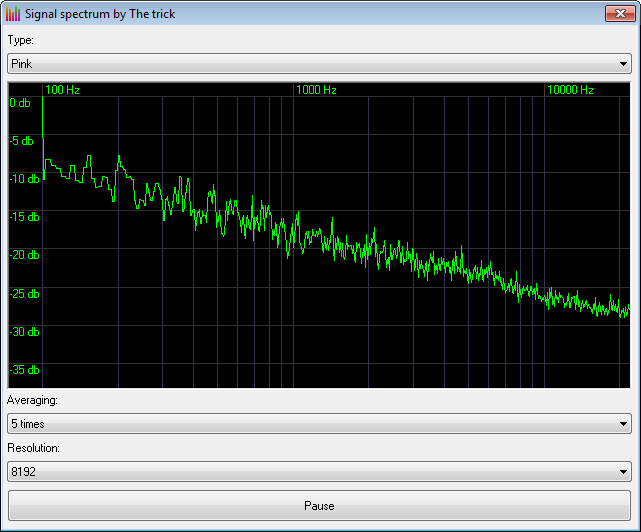This screenshot has height=532, width=641.
Task: Click the -20 db axis label
Action: point(25,255)
